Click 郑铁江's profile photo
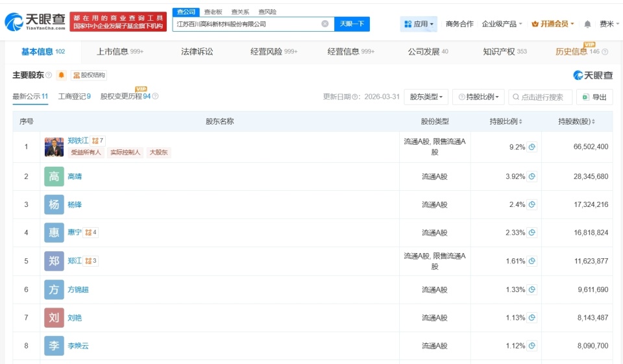This screenshot has width=623, height=364. (x=54, y=147)
